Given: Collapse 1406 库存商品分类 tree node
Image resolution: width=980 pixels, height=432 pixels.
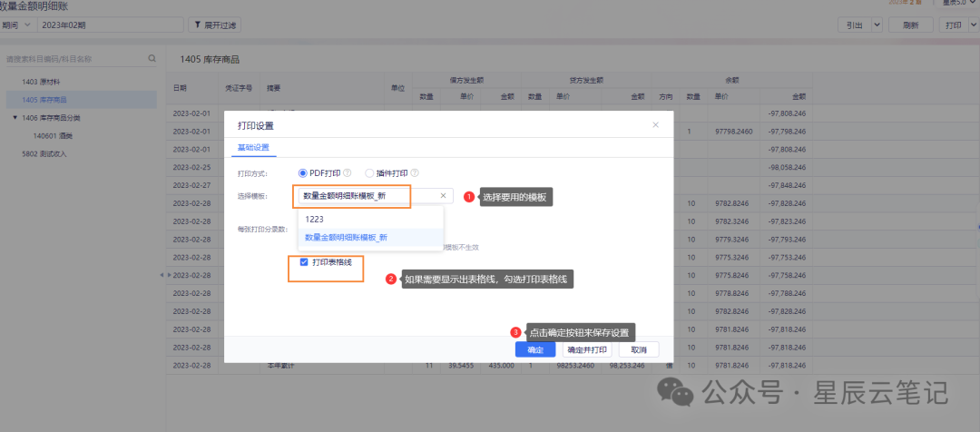Looking at the screenshot, I should 15,118.
